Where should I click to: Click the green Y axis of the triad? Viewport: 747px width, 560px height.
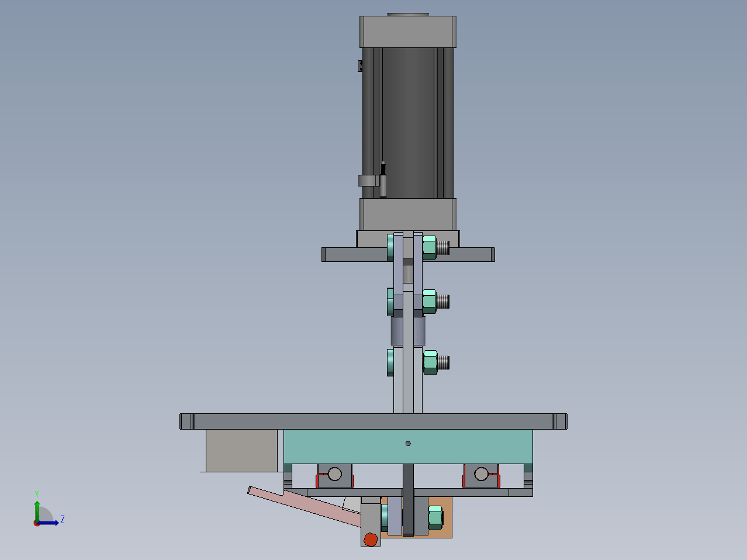pyautogui.click(x=37, y=509)
